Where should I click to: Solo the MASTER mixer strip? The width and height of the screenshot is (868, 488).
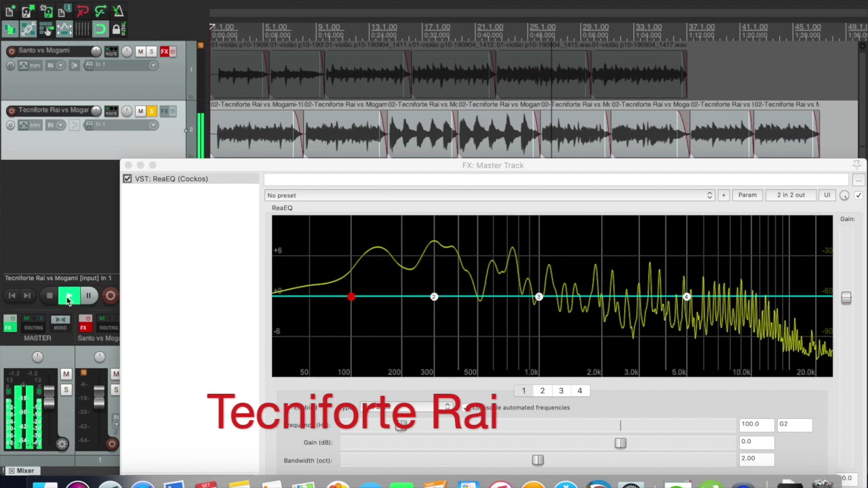[x=66, y=390]
